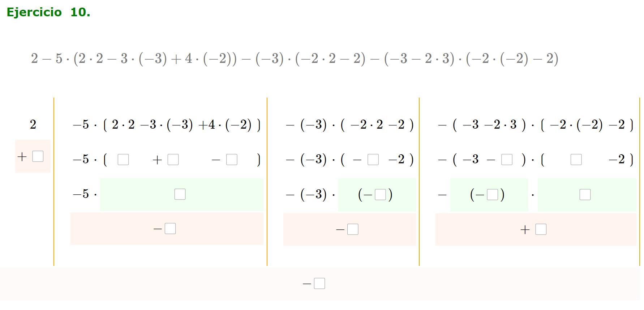Viewport: 644px width, 310px height.
Task: Select the "−" box for 4·(−2) result
Action: [232, 159]
